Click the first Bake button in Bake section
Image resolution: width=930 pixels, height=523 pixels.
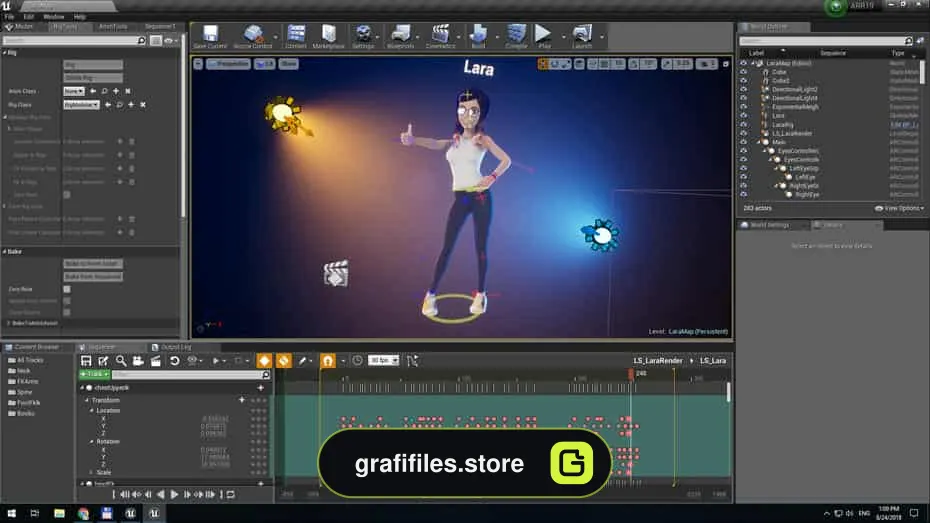pyautogui.click(x=93, y=263)
